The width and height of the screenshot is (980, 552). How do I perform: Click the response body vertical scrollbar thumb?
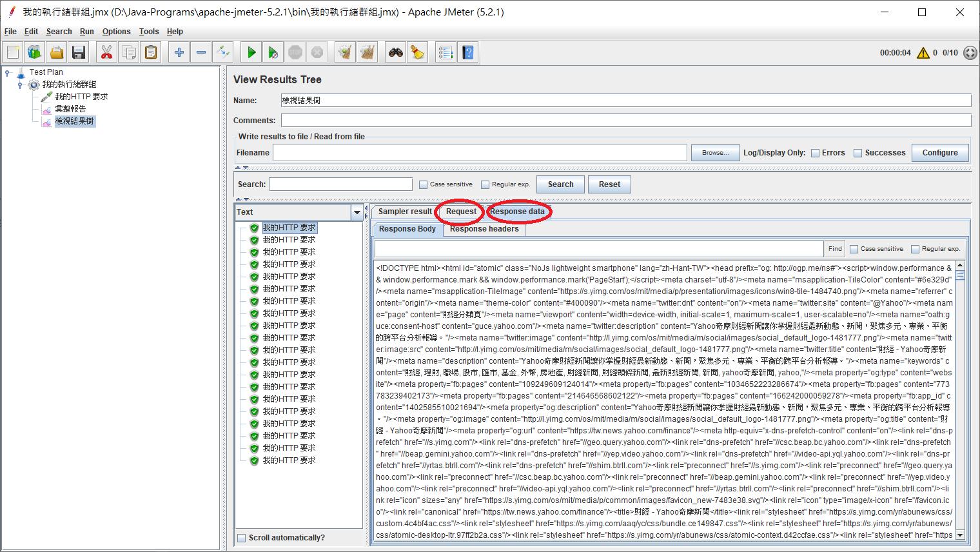pos(960,275)
